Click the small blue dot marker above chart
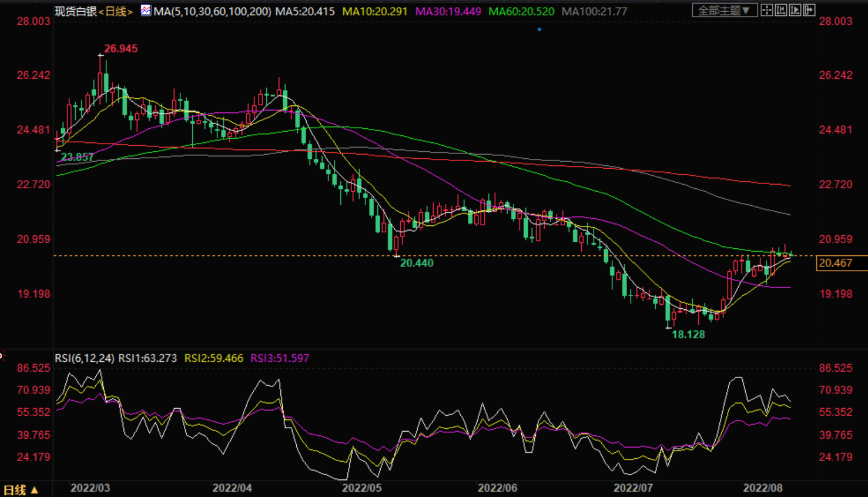Image resolution: width=868 pixels, height=497 pixels. (x=539, y=29)
